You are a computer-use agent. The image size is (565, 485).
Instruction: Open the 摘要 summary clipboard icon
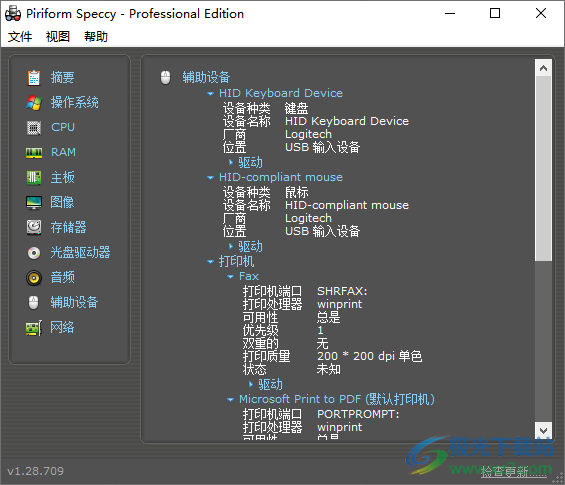(x=34, y=78)
